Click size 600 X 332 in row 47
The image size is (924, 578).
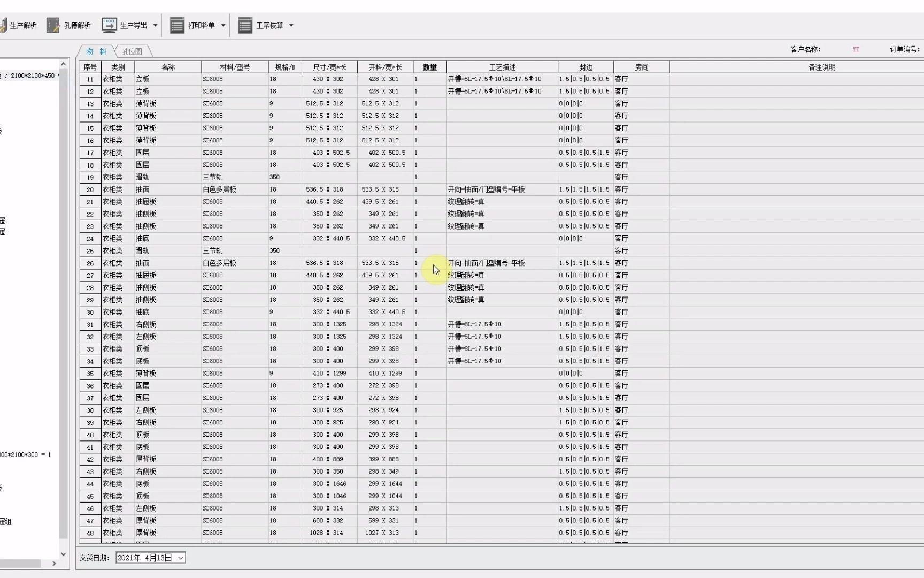tap(328, 521)
